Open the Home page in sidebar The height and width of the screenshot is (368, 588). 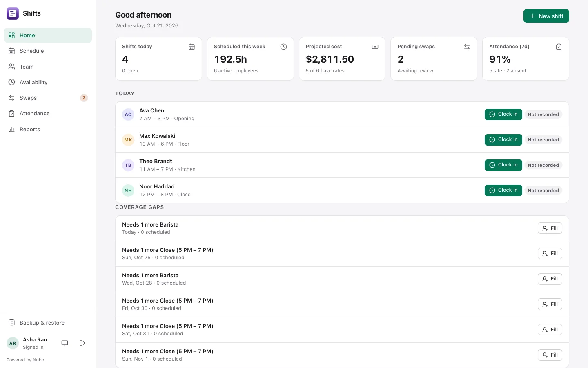point(48,35)
